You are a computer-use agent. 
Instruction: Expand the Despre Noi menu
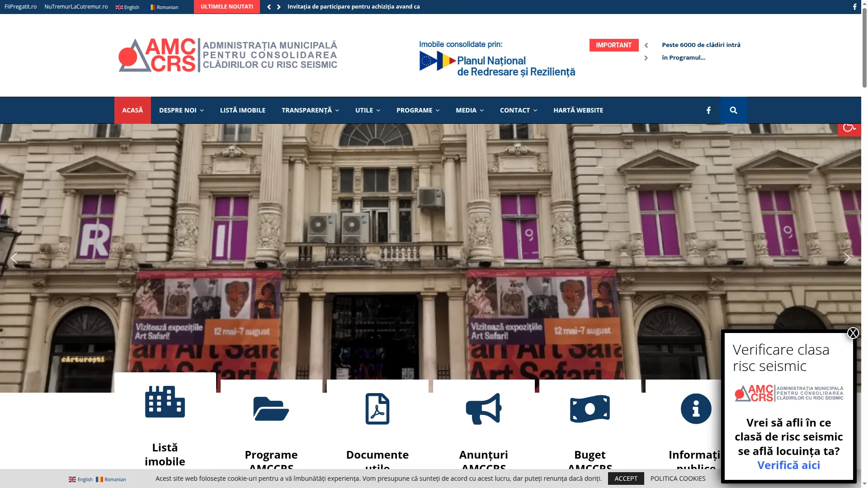click(x=181, y=110)
